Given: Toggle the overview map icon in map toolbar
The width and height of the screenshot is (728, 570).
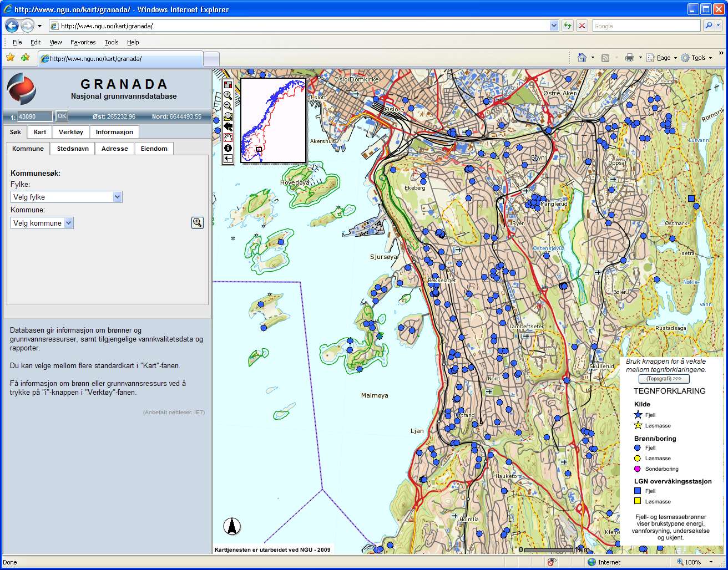Looking at the screenshot, I should [228, 85].
